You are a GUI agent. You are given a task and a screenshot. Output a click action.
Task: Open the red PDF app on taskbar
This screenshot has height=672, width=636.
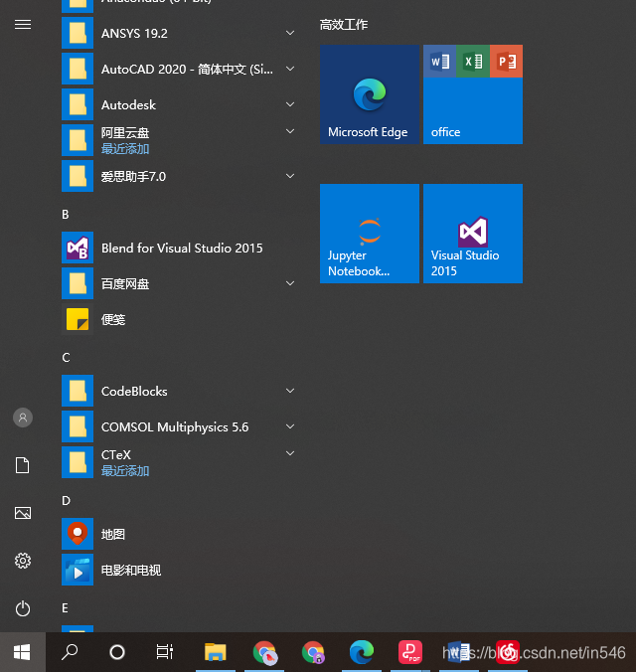point(410,652)
